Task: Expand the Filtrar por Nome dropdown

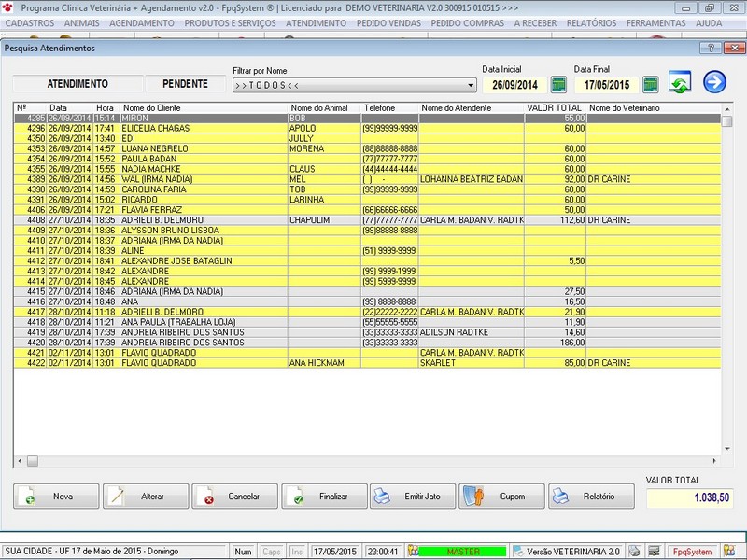Action: point(471,85)
